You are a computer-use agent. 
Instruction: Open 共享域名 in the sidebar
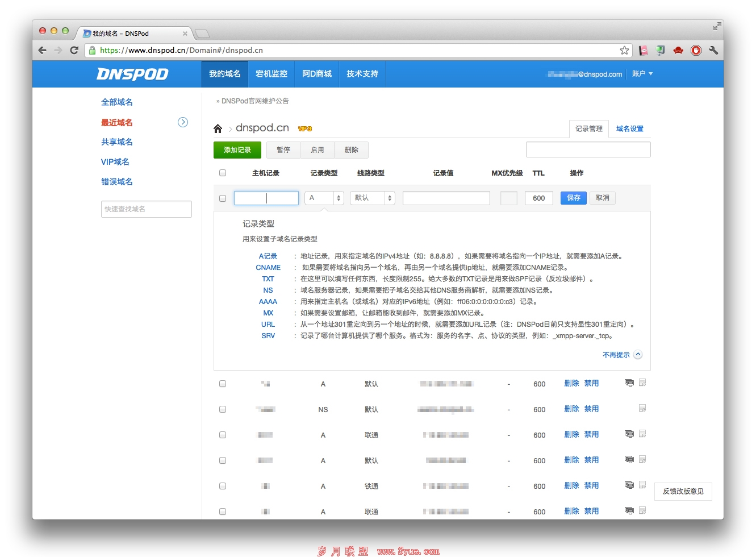click(117, 142)
